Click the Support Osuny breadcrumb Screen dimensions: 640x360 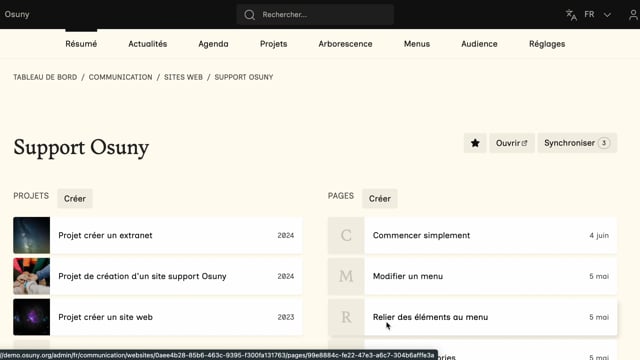(x=244, y=77)
